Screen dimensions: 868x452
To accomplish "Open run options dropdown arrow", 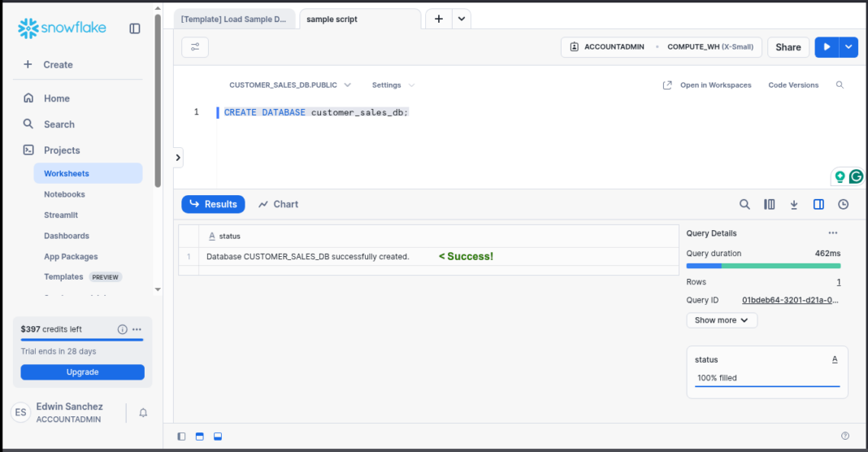I will click(848, 47).
